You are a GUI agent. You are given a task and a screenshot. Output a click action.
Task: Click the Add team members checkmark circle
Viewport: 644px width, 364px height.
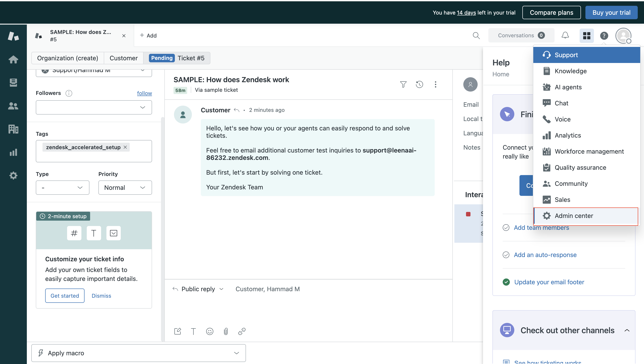(x=506, y=228)
